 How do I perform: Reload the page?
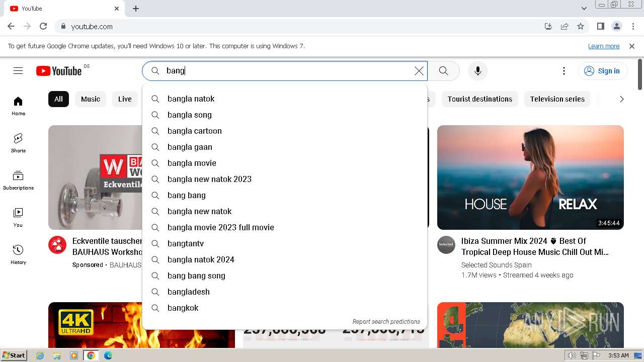[x=43, y=26]
